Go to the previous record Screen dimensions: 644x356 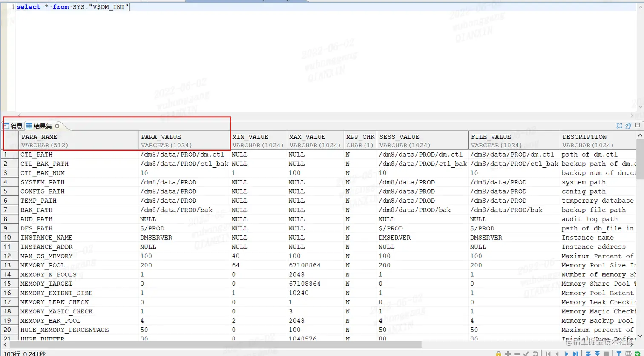pyautogui.click(x=557, y=354)
